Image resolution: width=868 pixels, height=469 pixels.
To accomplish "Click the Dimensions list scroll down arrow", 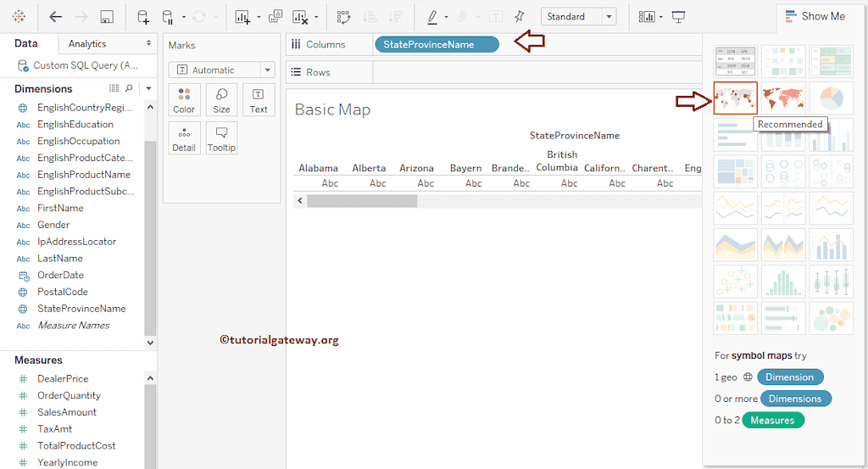I will click(150, 343).
